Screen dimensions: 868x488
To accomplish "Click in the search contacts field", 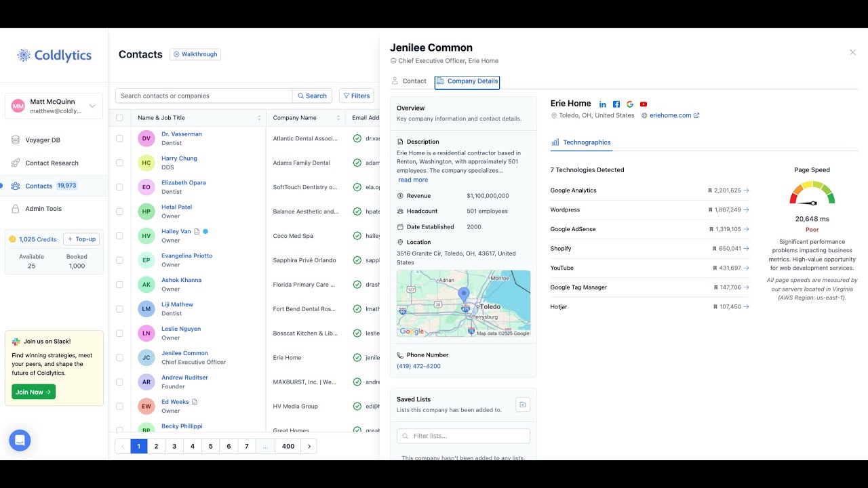I will click(203, 96).
